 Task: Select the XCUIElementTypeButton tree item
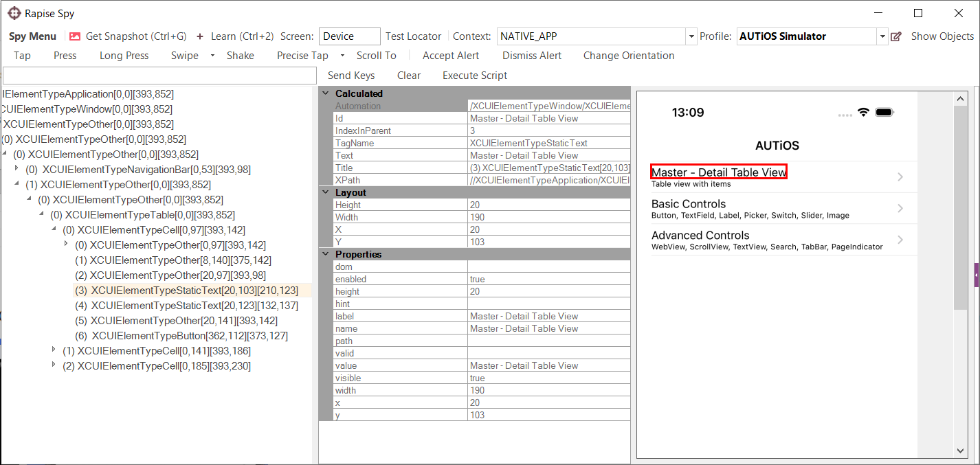coord(189,336)
